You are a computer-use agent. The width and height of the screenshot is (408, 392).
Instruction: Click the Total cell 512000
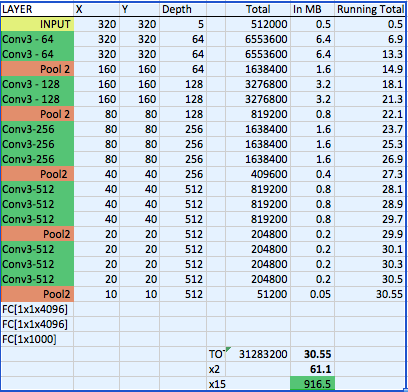click(258, 24)
